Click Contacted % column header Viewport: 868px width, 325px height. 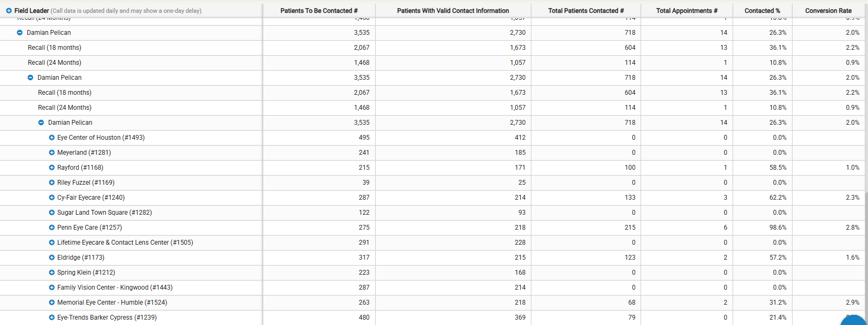tap(762, 11)
